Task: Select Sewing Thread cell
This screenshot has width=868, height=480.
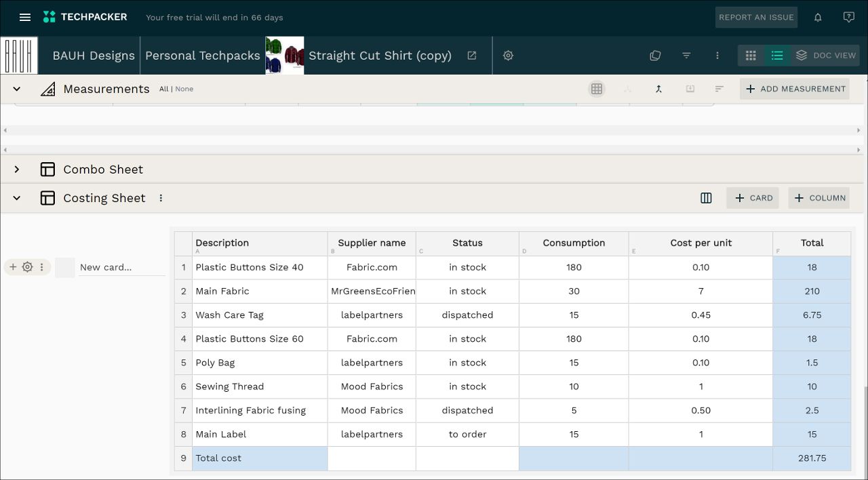Action: point(260,386)
